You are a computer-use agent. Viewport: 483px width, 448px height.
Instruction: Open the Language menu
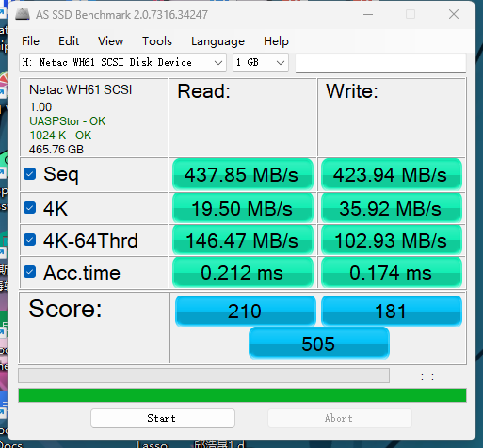(217, 41)
